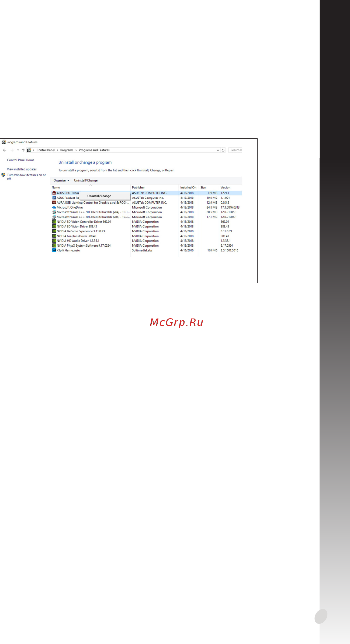Select Control Panel in the breadcrumb
This screenshot has width=350, height=644.
point(46,150)
